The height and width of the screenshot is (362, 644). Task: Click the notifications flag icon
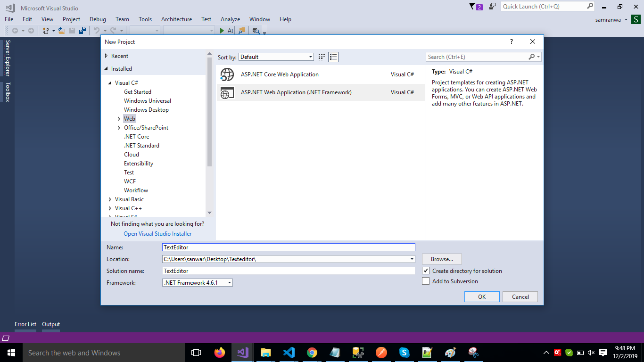[x=473, y=7]
